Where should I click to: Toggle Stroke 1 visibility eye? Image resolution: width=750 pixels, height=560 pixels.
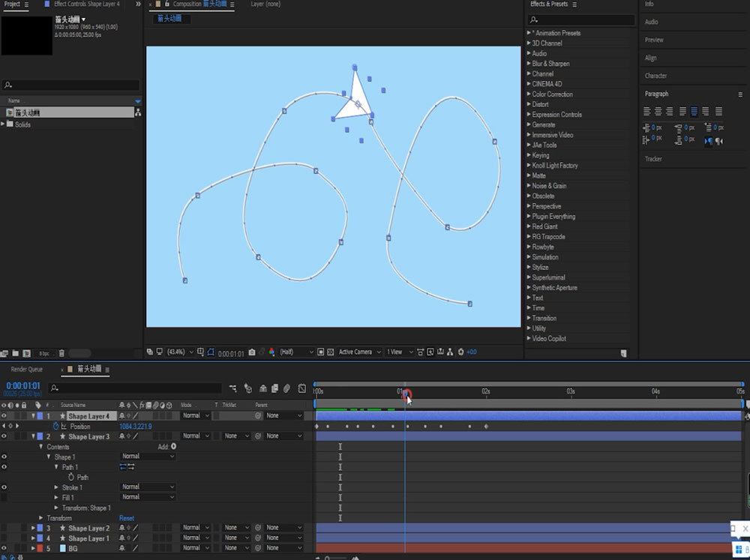4,487
